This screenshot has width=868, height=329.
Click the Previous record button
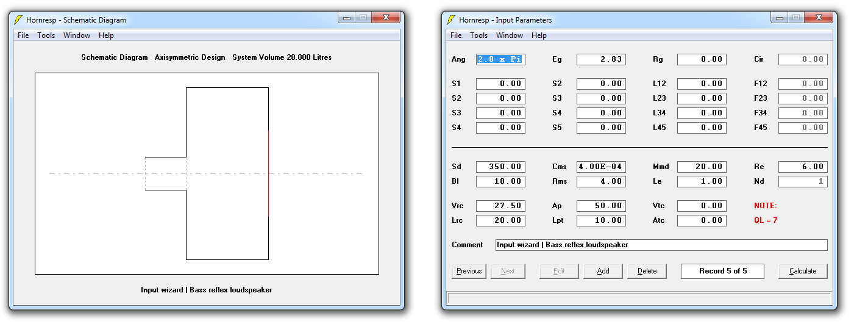[469, 271]
